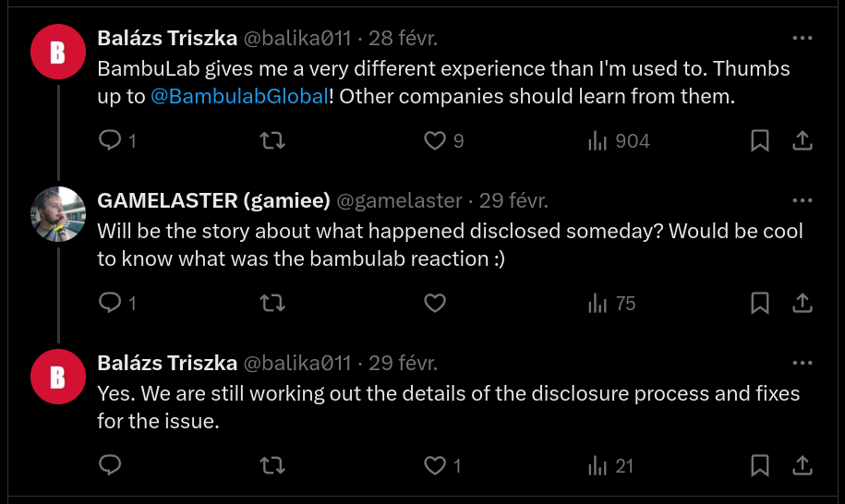Retweet the first BambuLab tweet
This screenshot has width=845, height=504.
tap(272, 141)
